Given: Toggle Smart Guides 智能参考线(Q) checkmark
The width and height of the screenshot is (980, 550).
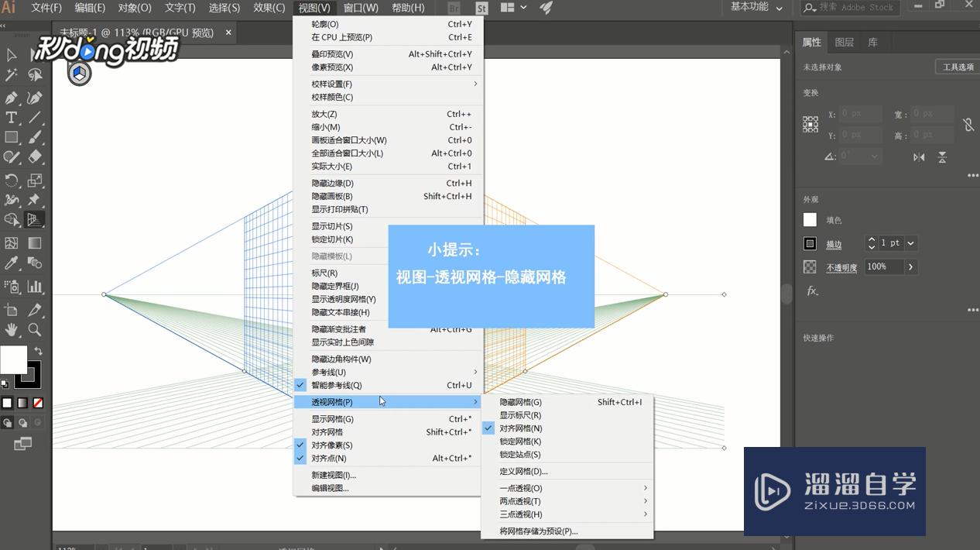Looking at the screenshot, I should point(300,385).
